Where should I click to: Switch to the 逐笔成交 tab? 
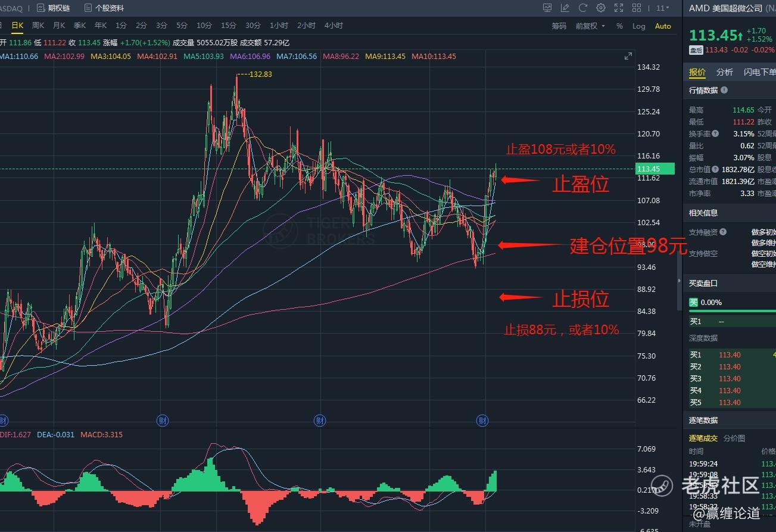tap(703, 438)
